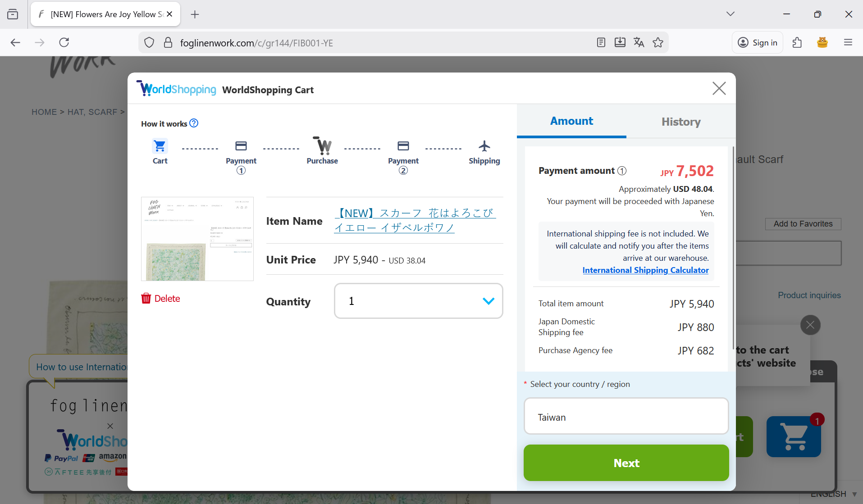Click the product thumbnail in the cart

(197, 239)
